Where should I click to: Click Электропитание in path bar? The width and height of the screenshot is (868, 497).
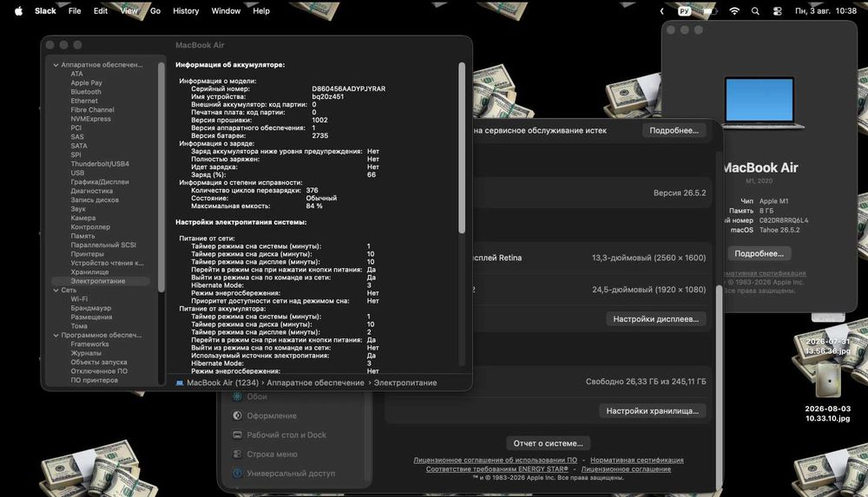pyautogui.click(x=405, y=383)
